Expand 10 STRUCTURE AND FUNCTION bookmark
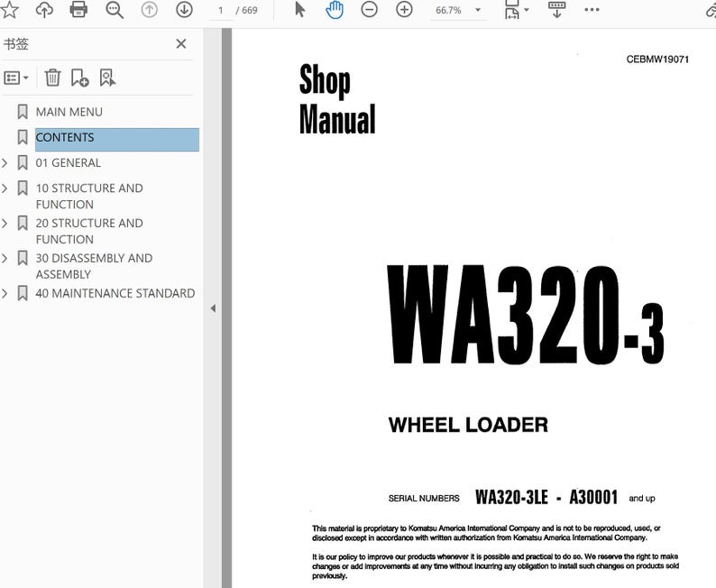Viewport: 716px width, 588px height. (x=5, y=188)
